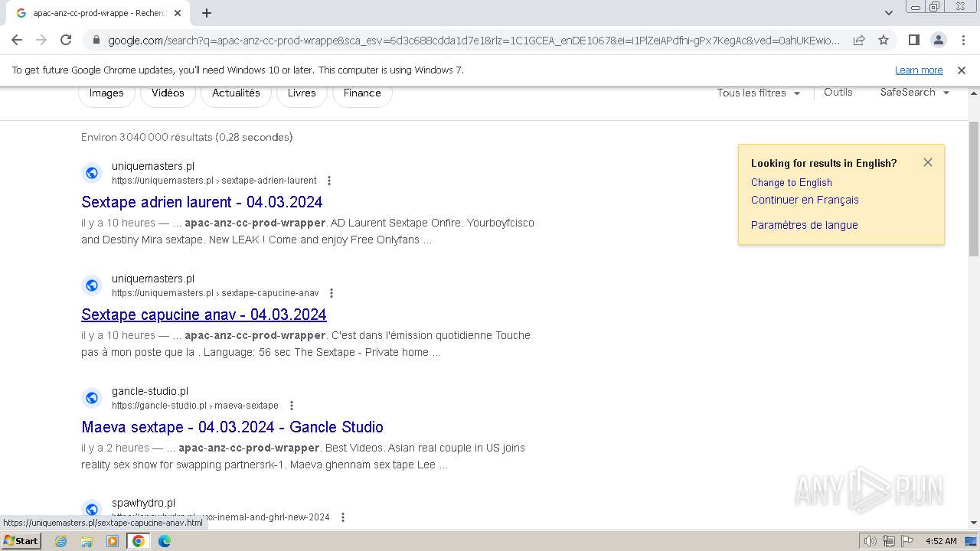Viewport: 980px width, 551px height.
Task: Open the tab search dropdown arrow
Action: [x=889, y=13]
